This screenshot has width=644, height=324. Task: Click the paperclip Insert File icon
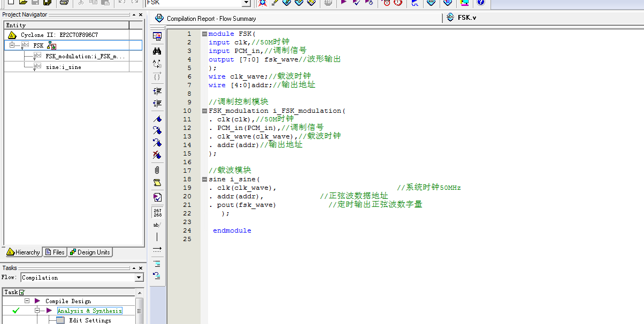click(157, 170)
